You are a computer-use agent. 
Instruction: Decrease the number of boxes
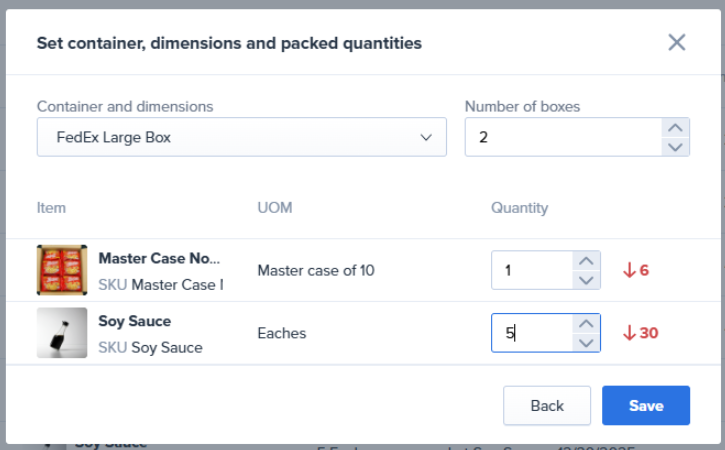(676, 147)
